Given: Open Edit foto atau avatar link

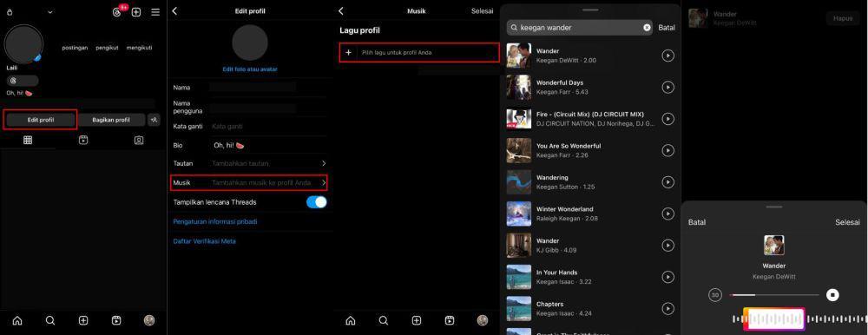Looking at the screenshot, I should (250, 69).
